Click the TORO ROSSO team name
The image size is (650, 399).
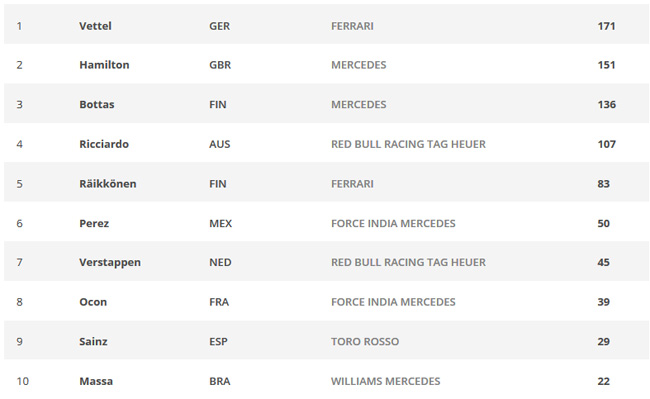[365, 341]
